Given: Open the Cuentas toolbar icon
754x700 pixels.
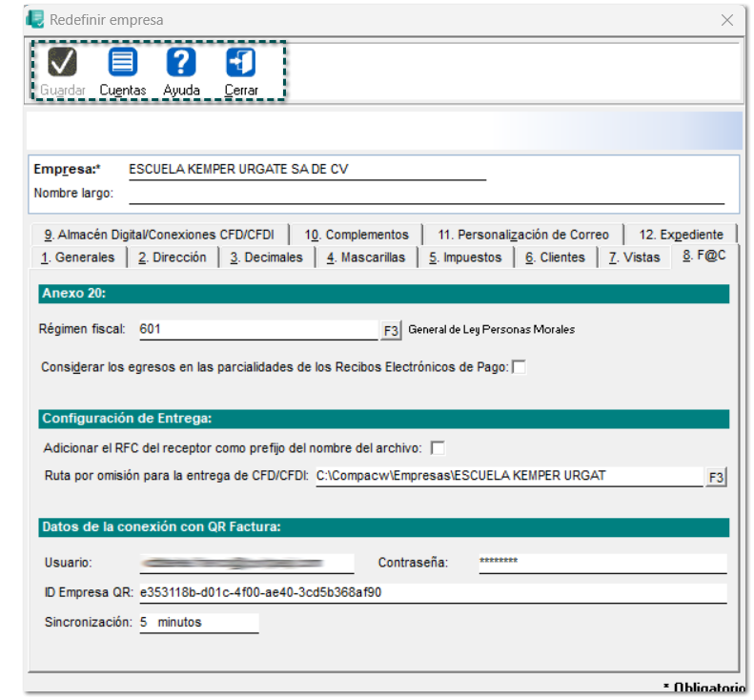Looking at the screenshot, I should 122,63.
